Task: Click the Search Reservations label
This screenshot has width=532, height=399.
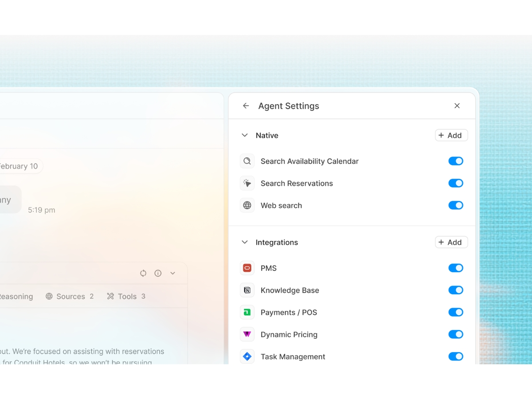Action: click(297, 184)
